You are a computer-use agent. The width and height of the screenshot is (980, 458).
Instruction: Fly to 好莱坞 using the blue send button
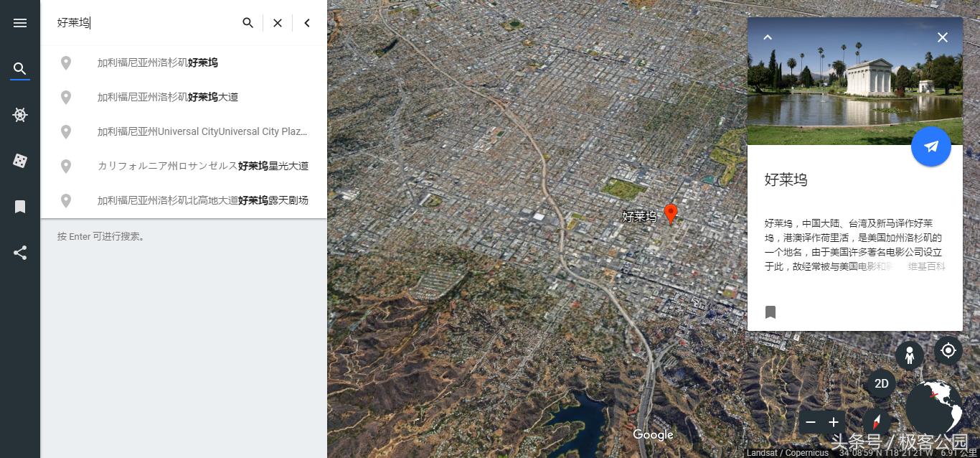tap(930, 146)
